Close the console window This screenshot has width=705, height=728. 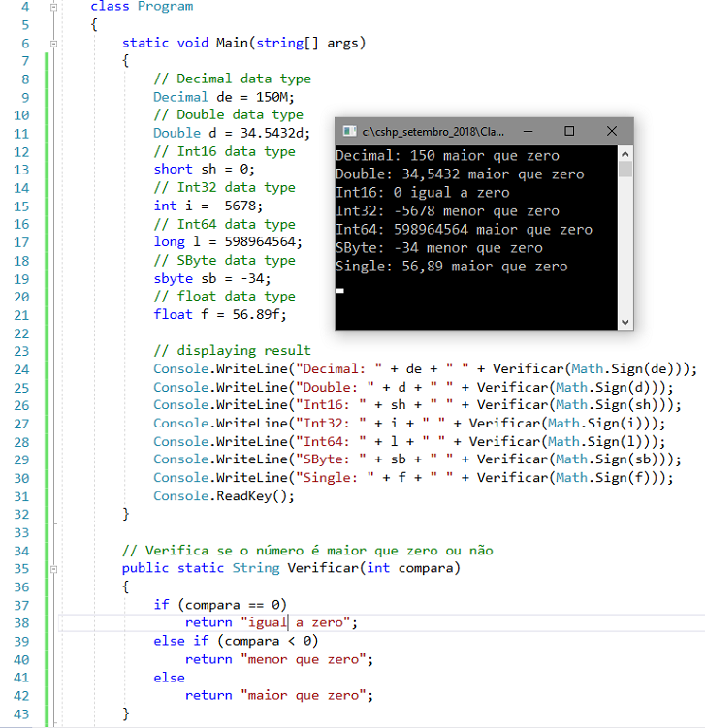click(612, 132)
